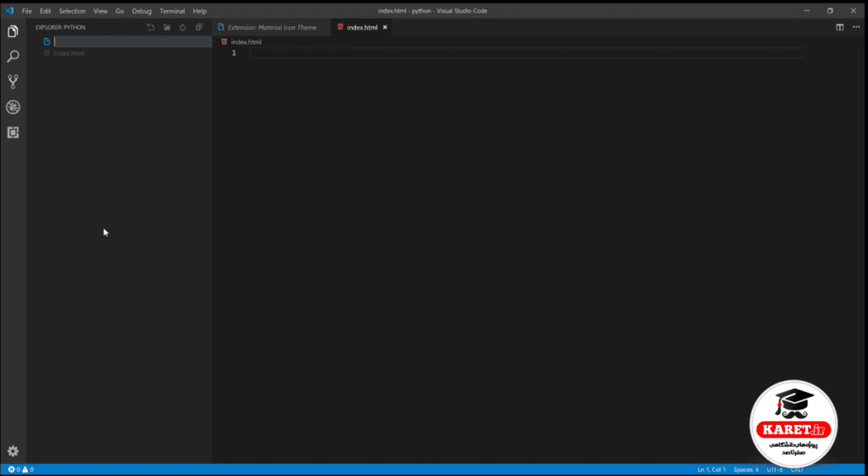
Task: Click Ln 1, Col 1 in status bar
Action: point(711,469)
